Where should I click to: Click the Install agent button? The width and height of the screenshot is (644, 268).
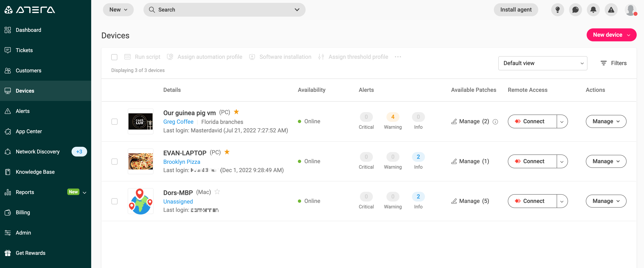point(516,10)
